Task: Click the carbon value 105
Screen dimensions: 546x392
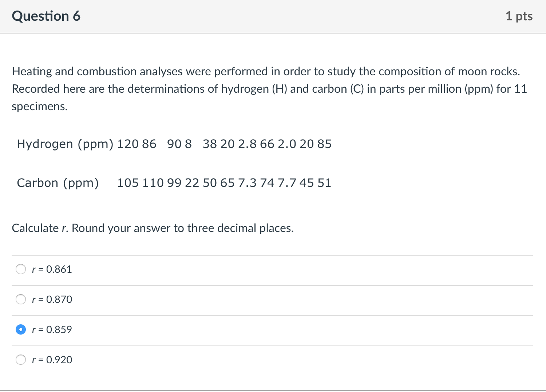Action: [128, 183]
